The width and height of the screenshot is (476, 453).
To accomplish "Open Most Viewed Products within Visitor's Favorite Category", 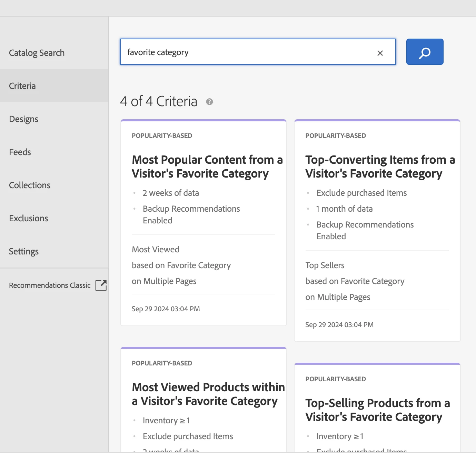I will 208,394.
